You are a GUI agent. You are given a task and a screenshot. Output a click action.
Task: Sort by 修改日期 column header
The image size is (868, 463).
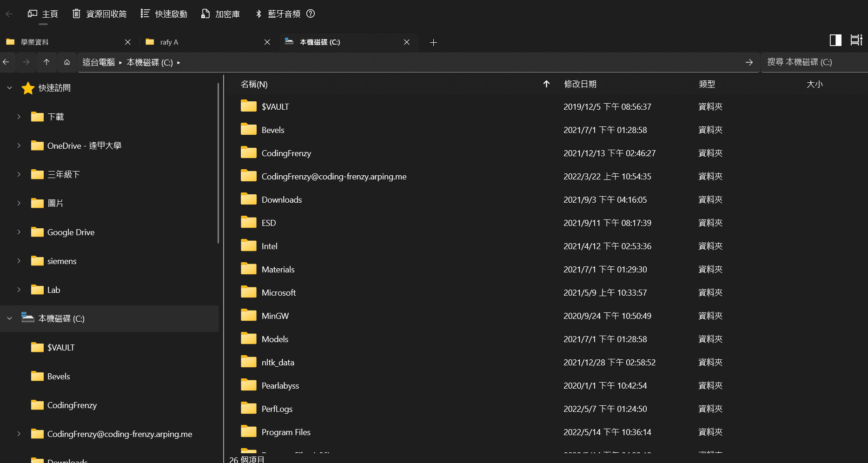point(580,84)
